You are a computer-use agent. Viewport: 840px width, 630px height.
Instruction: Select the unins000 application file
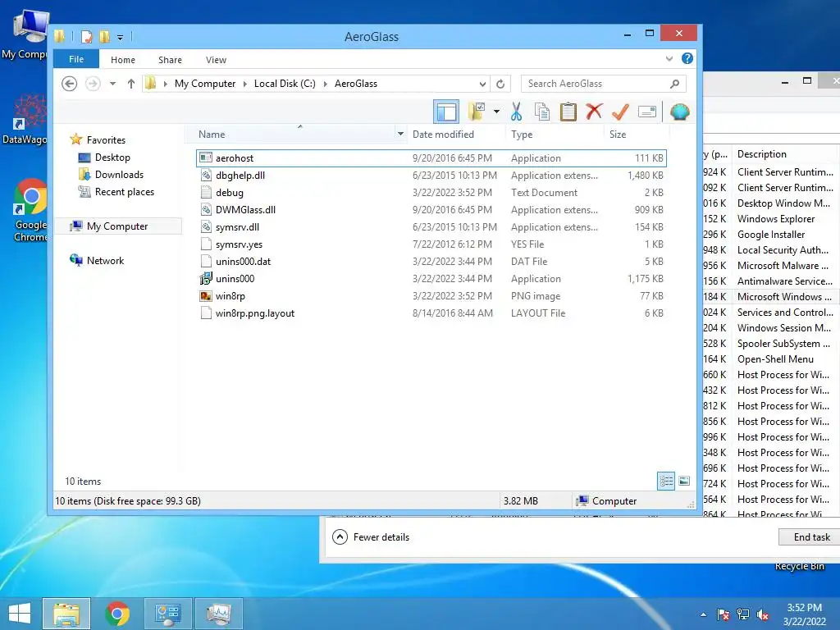[431, 279]
